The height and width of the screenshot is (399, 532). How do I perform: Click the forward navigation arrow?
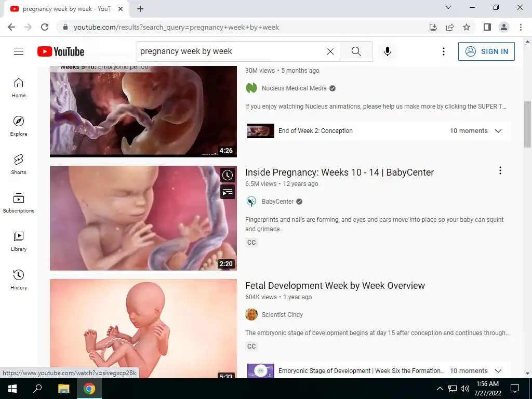(x=28, y=27)
